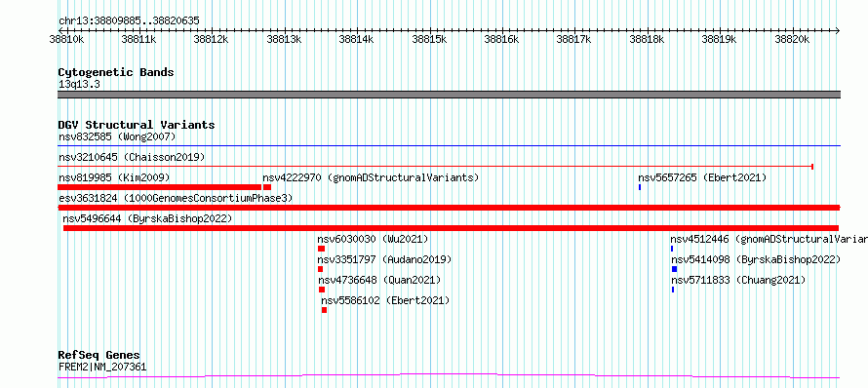Click the 38815k ruler position
Screen dimensions: 868x388
[x=430, y=39]
